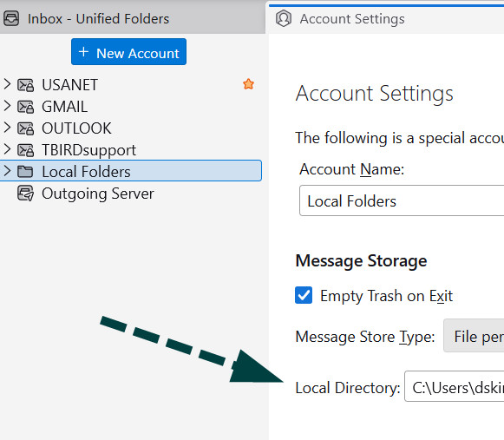Click the New Account button

[128, 52]
